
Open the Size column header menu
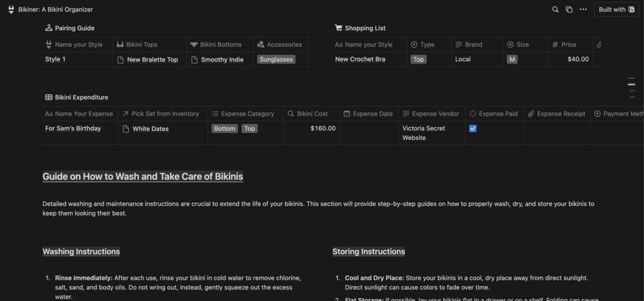[525, 44]
